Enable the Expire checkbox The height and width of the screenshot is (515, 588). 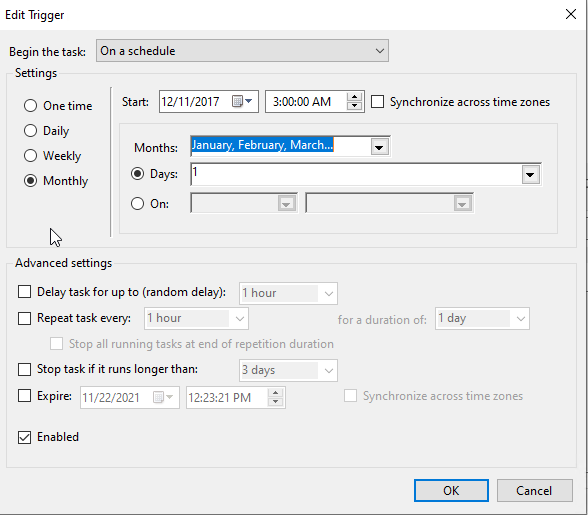pyautogui.click(x=25, y=395)
